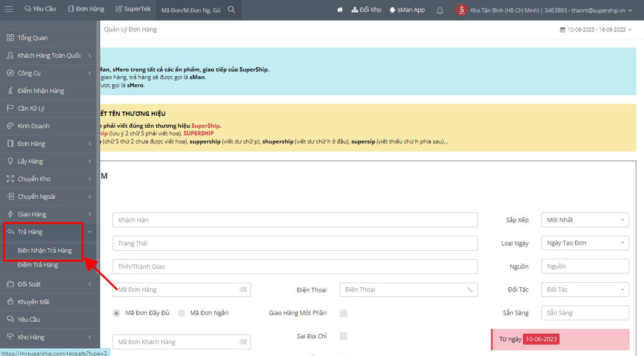The width and height of the screenshot is (644, 356).
Task: Open the Đối Tác dropdown
Action: pyautogui.click(x=585, y=289)
